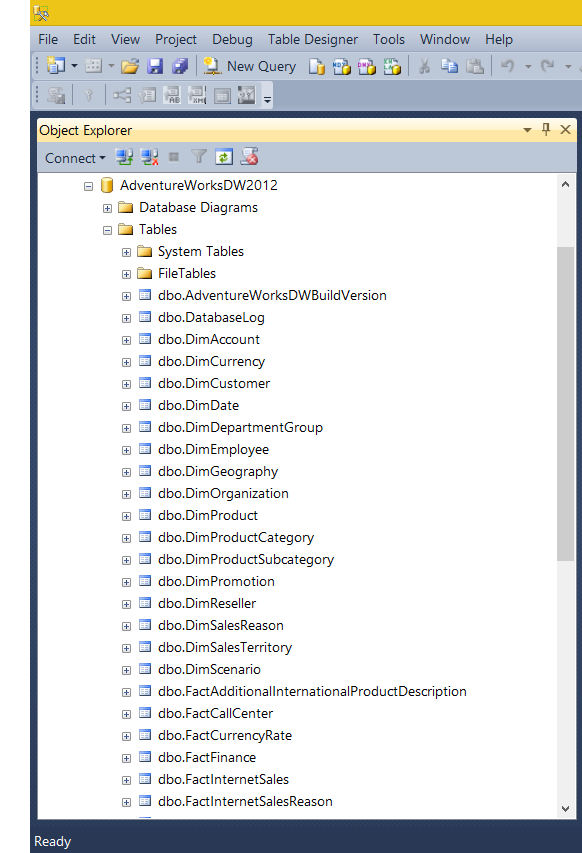The height and width of the screenshot is (853, 582).
Task: Click the scrollbar down arrow in Object Explorer
Action: coord(566,809)
